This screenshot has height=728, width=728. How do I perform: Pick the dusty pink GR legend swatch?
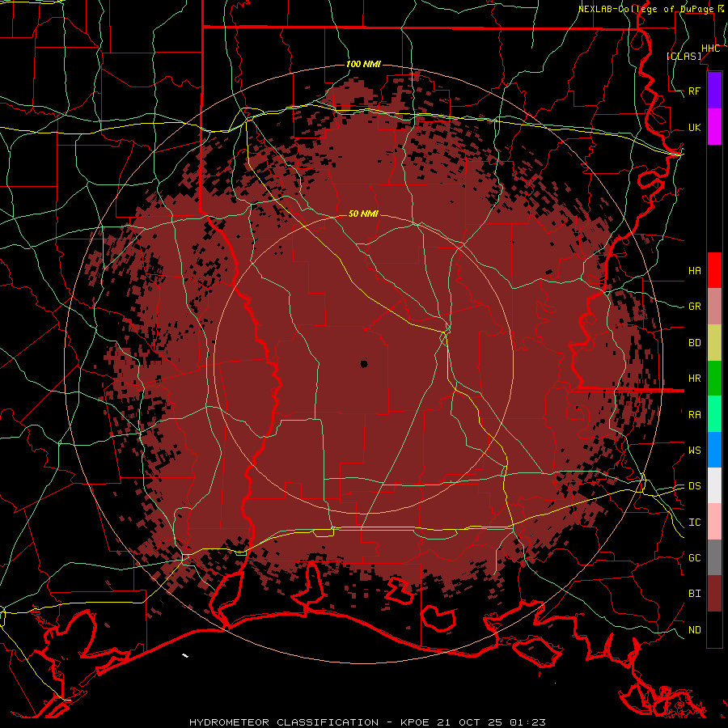pos(714,307)
